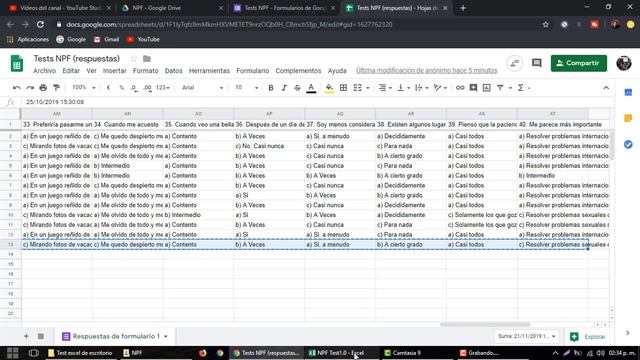Undo the last action in toolbar
Screen dimensions: 640x360
[17, 88]
